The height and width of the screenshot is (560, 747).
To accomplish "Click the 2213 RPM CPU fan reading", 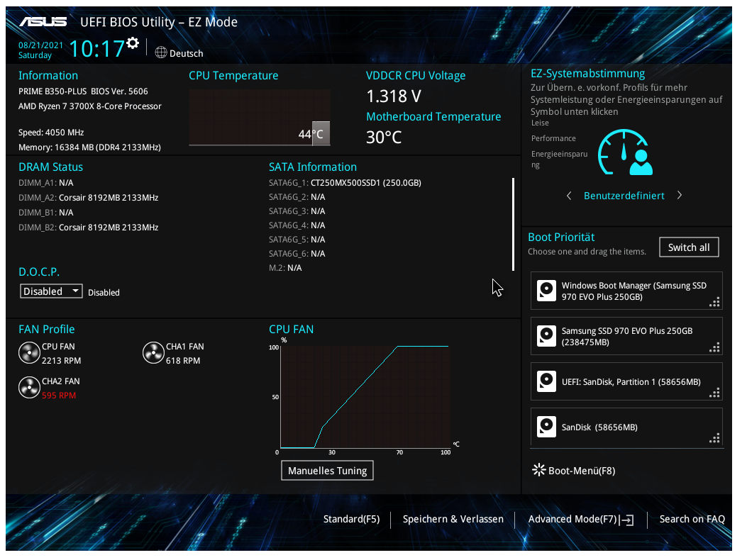I will 62,361.
